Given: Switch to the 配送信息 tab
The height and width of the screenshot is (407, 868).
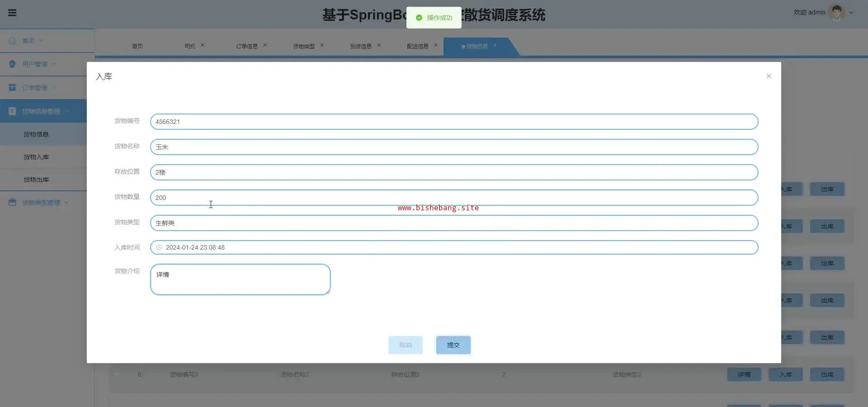Looking at the screenshot, I should click(418, 46).
